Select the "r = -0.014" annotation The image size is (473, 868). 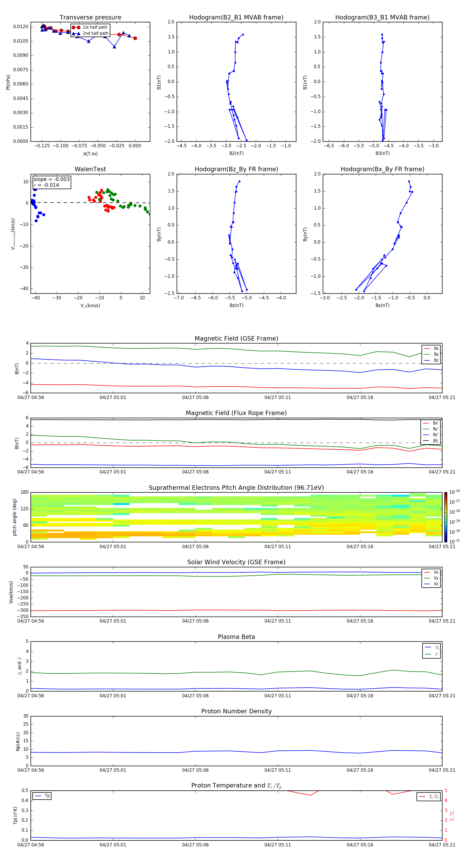(46, 185)
